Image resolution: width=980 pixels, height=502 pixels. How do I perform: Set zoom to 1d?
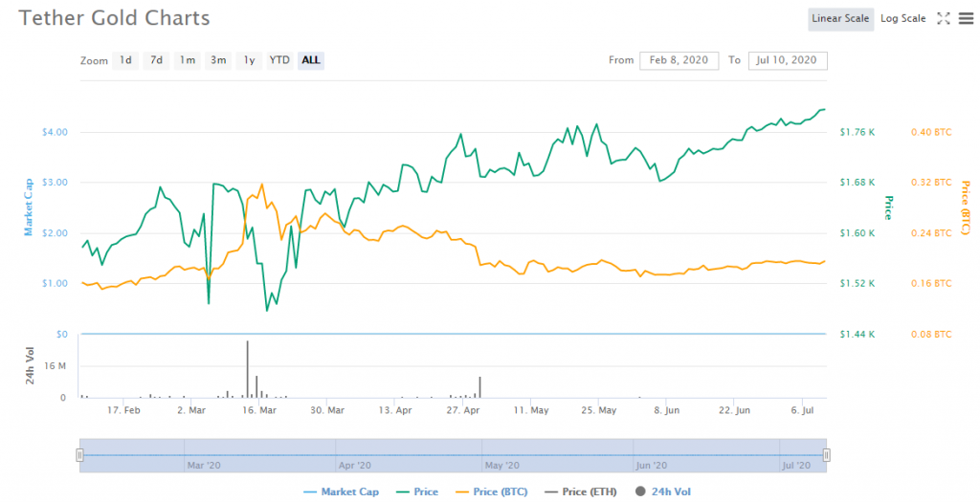tap(125, 60)
